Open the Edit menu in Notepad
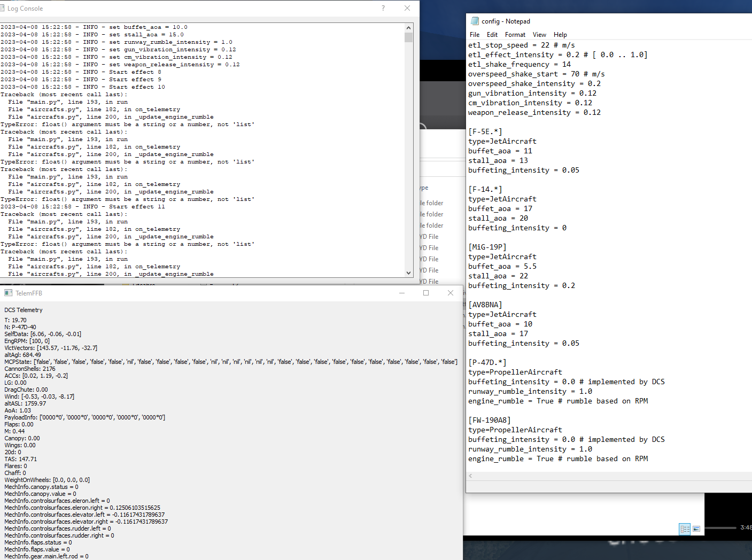The height and width of the screenshot is (560, 752). [x=492, y=35]
